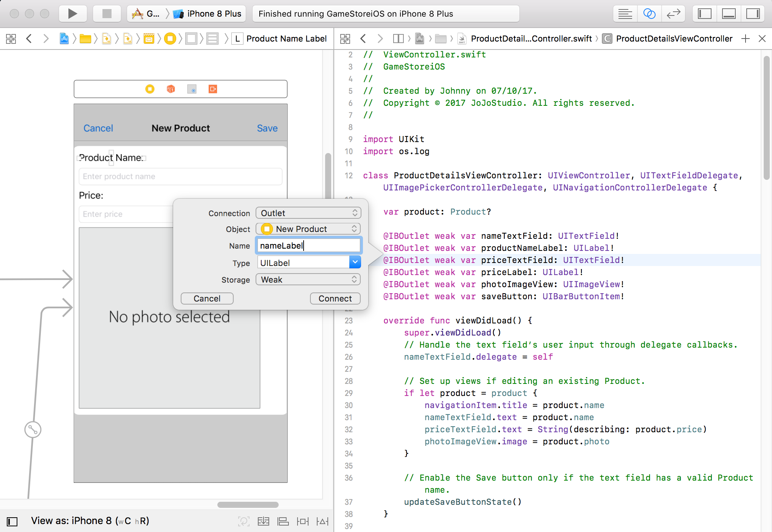This screenshot has width=772, height=532.
Task: Click scene icon in storyboard jump bar
Action: click(149, 39)
